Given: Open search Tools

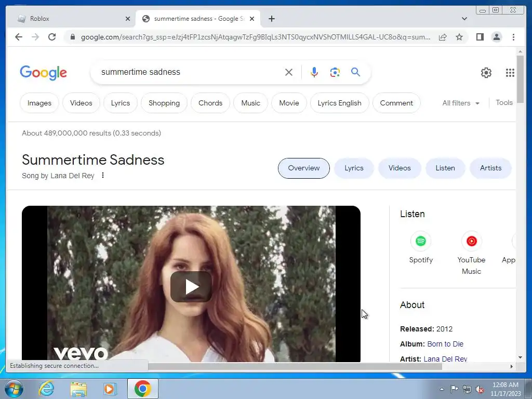Looking at the screenshot, I should (504, 102).
